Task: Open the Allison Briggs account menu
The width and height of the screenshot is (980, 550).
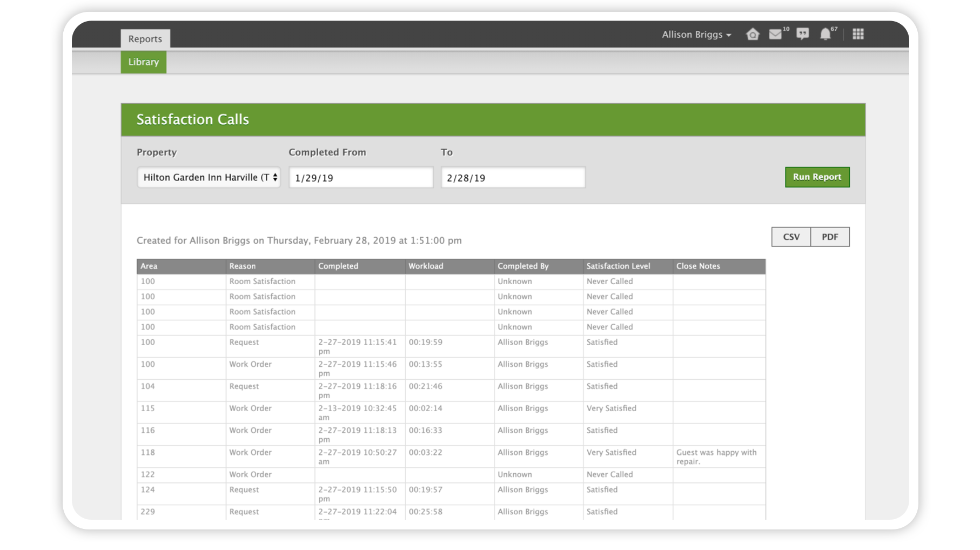Action: [696, 34]
